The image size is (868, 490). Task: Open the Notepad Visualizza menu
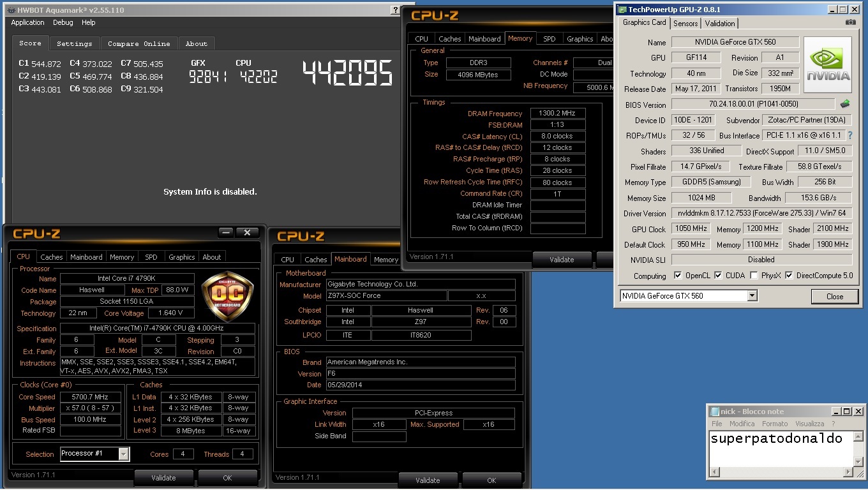click(x=810, y=424)
